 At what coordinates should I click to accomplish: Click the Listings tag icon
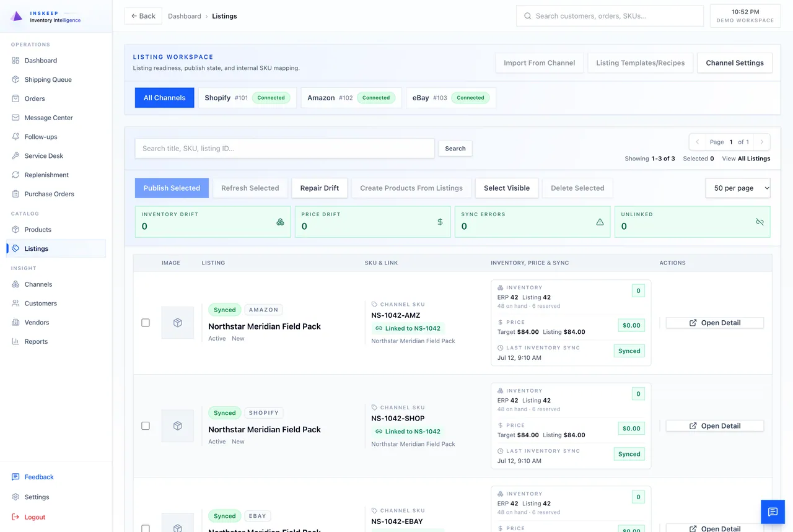pos(15,248)
